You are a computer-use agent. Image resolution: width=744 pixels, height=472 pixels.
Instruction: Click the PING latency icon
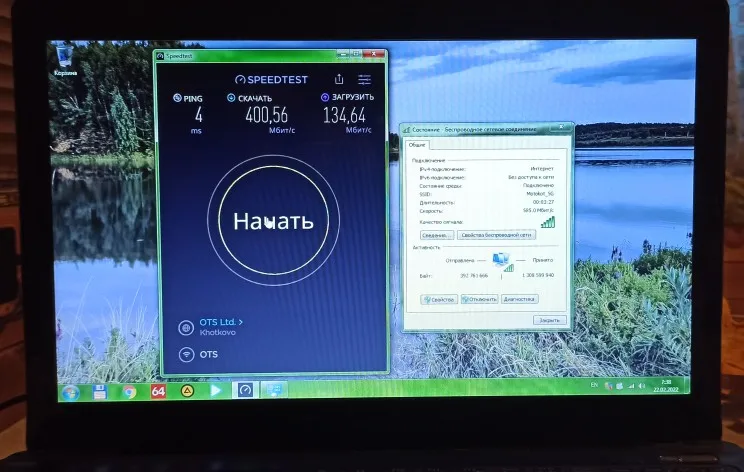pyautogui.click(x=177, y=98)
